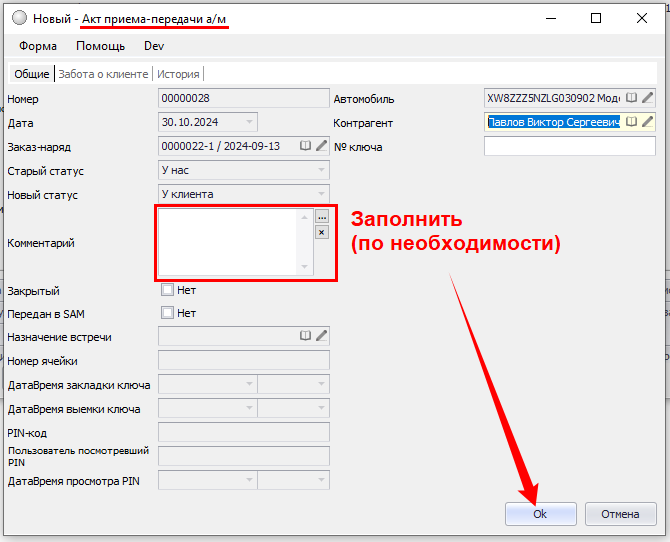Viewport: 670px width, 542px height.
Task: Toggle the Передан в SAM checkbox
Action: [167, 313]
